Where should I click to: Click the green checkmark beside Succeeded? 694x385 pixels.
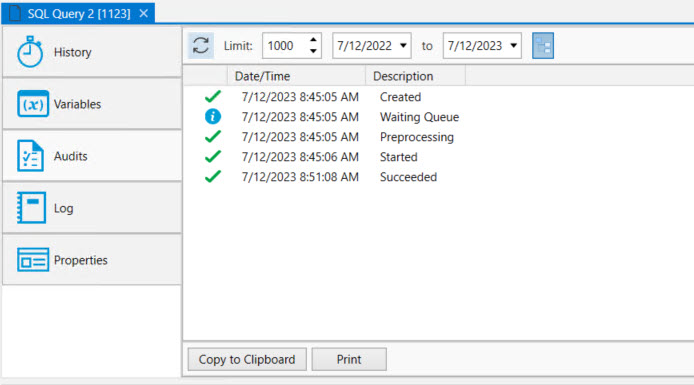tap(213, 177)
